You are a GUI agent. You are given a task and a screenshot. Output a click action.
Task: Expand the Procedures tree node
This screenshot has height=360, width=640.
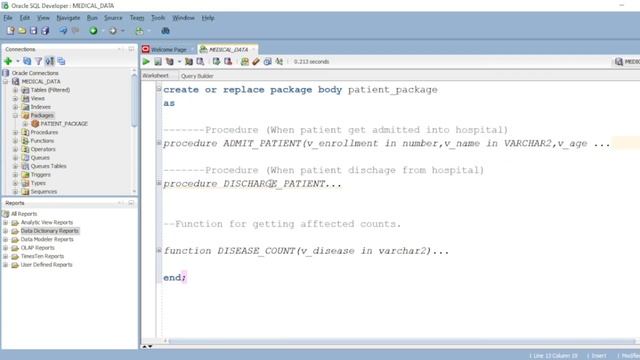click(15, 132)
